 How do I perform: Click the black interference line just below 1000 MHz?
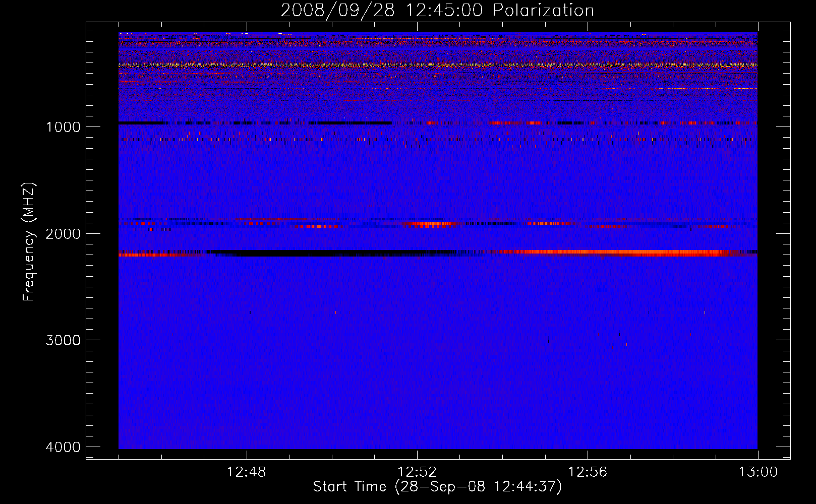tap(255, 123)
